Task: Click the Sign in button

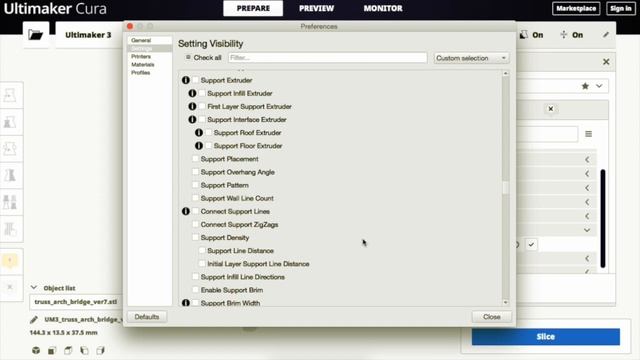Action: (x=620, y=8)
